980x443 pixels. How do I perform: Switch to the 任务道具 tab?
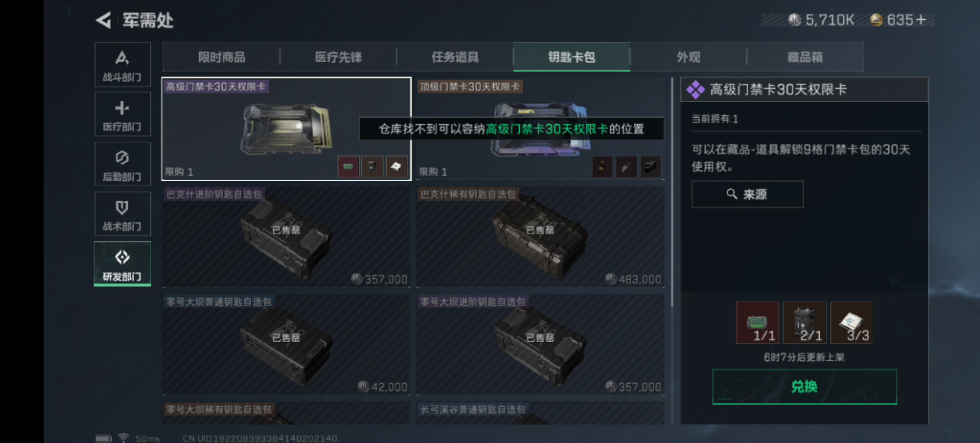tap(455, 57)
